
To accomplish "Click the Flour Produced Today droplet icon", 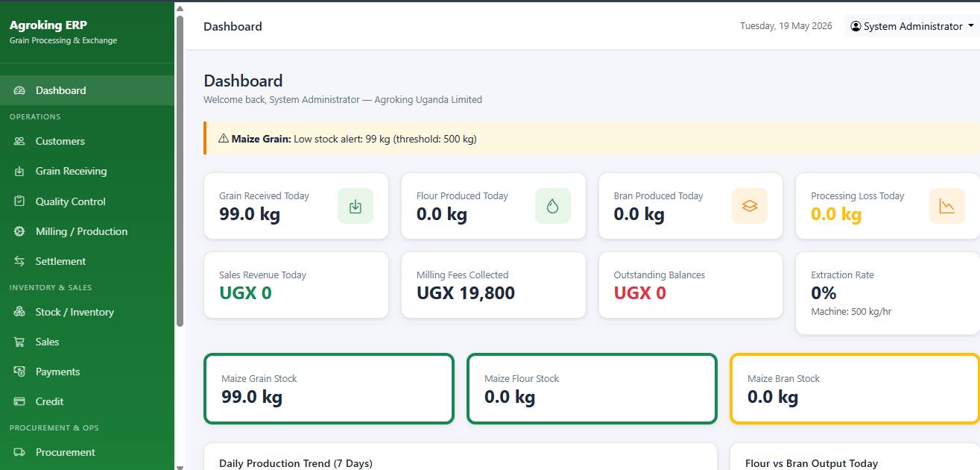I will pos(553,206).
